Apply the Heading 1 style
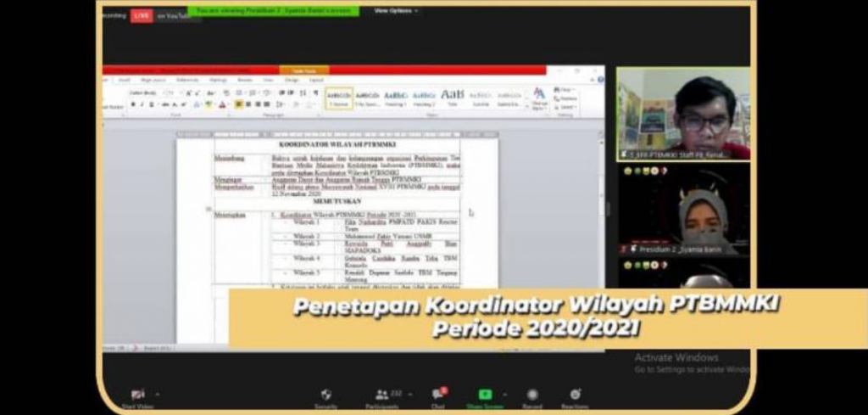 (396, 98)
